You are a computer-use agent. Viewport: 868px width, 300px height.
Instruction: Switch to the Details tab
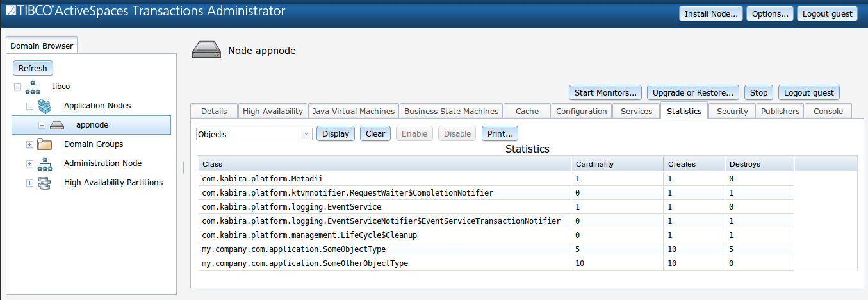coord(214,111)
